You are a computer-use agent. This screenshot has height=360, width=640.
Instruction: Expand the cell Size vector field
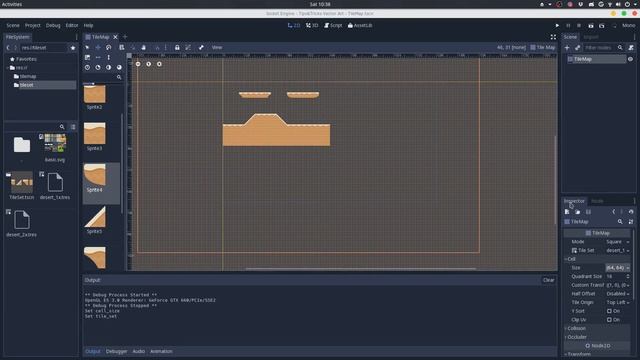pyautogui.click(x=617, y=268)
